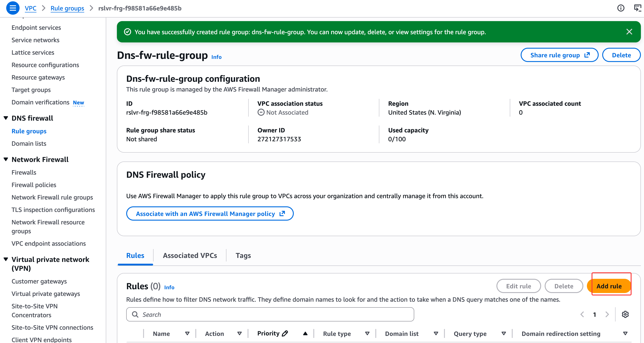
Task: Go to next page arrow in Rules table
Action: [607, 314]
